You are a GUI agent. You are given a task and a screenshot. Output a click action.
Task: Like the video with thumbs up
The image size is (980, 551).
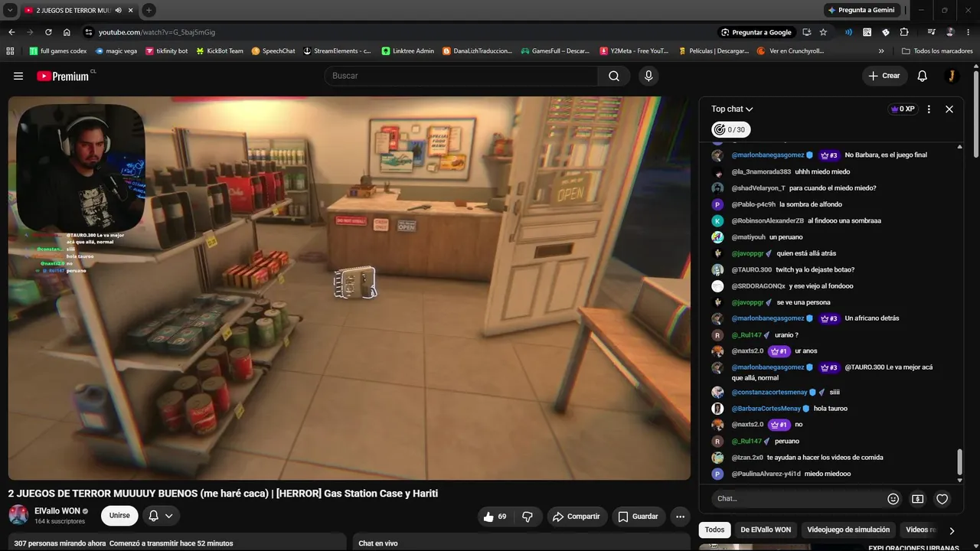point(495,517)
